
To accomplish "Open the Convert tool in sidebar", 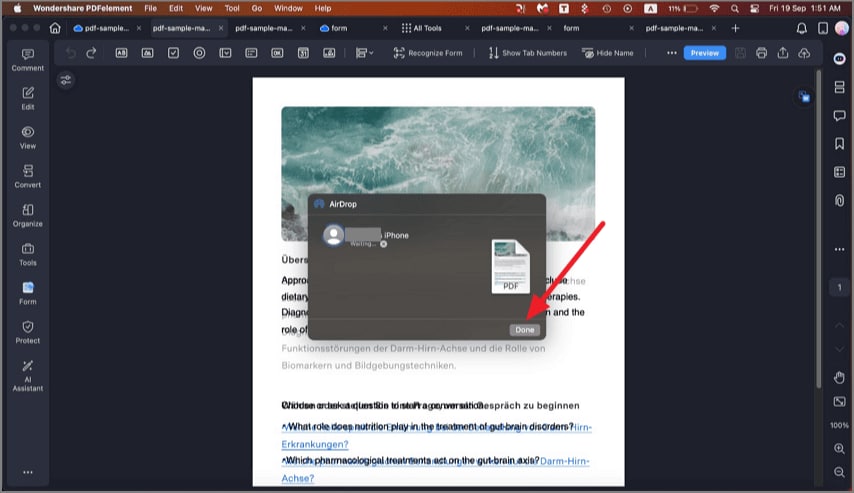I will (28, 176).
